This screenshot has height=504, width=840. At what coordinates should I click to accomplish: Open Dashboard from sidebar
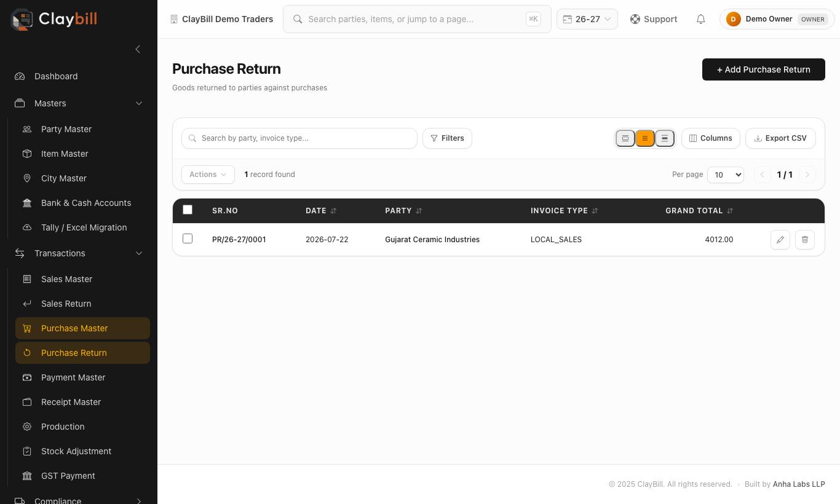click(79, 76)
